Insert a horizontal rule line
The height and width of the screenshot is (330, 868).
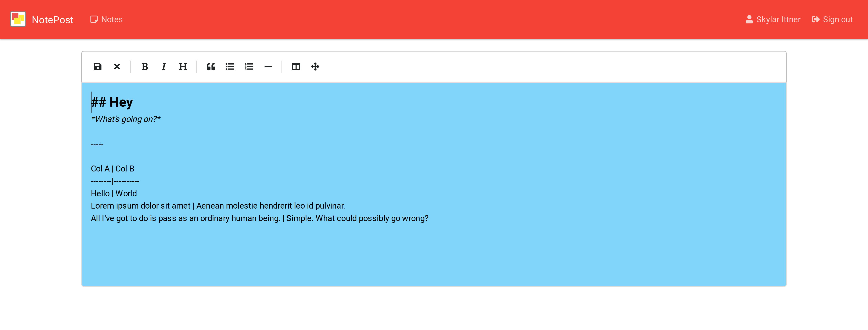click(268, 67)
